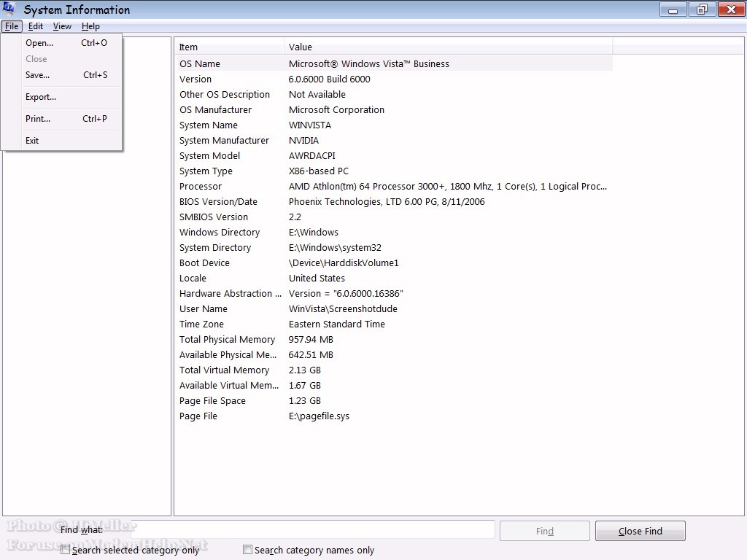Select the Available Physical Memory row label

coord(228,355)
